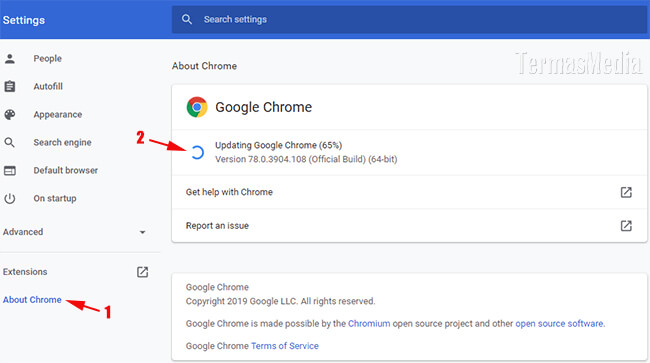Open the Terms of Service link

(x=285, y=346)
